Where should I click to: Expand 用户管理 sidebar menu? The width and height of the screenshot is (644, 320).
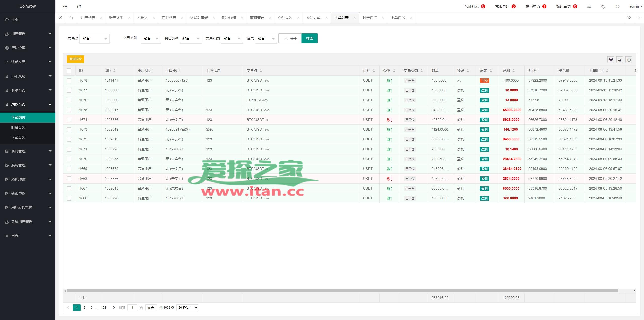click(28, 34)
